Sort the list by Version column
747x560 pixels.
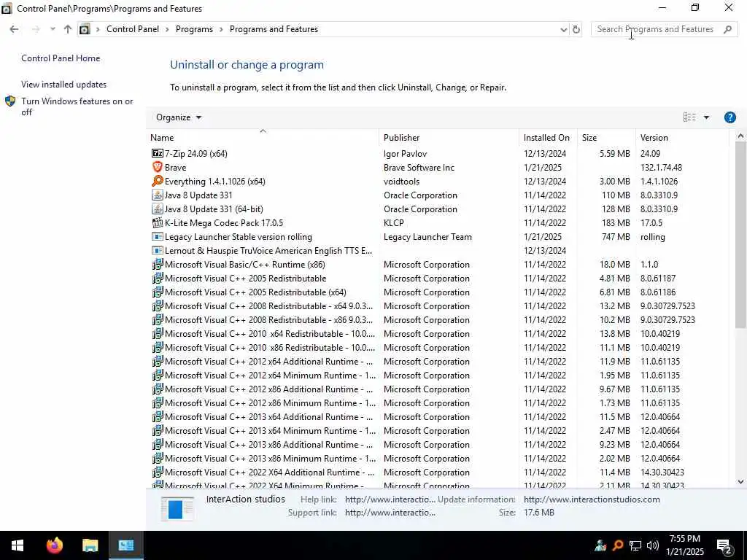point(682,138)
